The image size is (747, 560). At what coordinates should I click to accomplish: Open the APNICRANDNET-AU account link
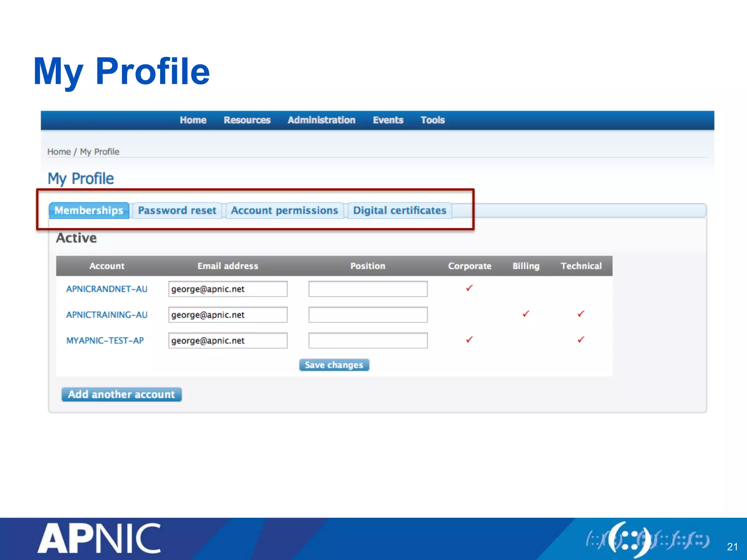pyautogui.click(x=107, y=289)
